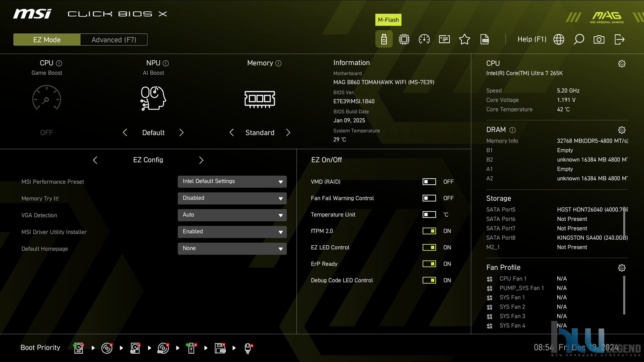Click the storage list scrollbar

[624, 222]
